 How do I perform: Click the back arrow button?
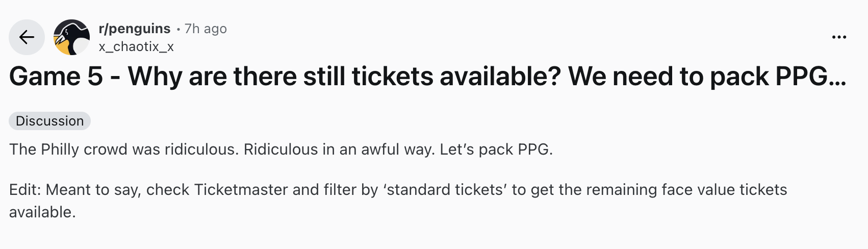tap(27, 37)
